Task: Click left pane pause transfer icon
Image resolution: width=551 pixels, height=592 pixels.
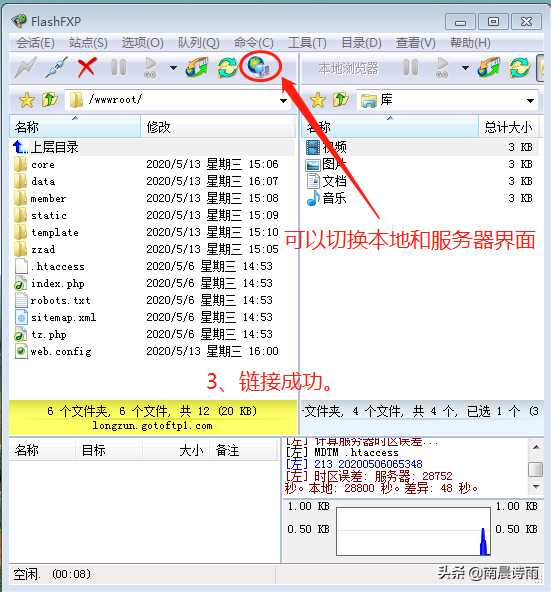Action: [x=118, y=68]
